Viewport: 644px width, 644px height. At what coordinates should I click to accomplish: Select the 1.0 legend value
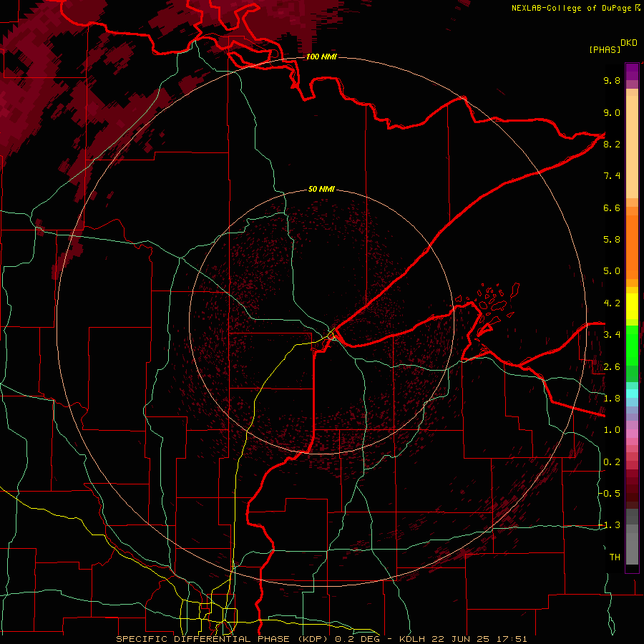(612, 430)
